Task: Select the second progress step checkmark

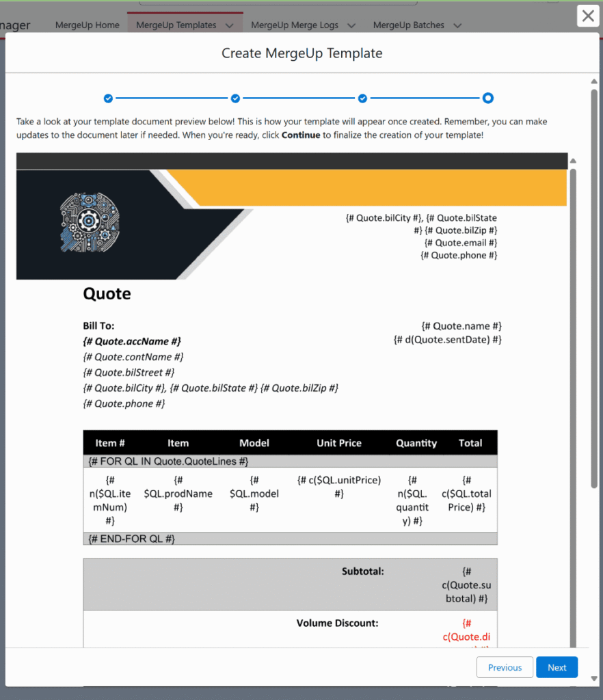Action: point(235,98)
